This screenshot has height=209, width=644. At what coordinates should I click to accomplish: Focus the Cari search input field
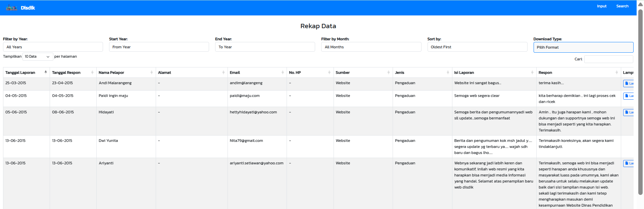tap(608, 59)
